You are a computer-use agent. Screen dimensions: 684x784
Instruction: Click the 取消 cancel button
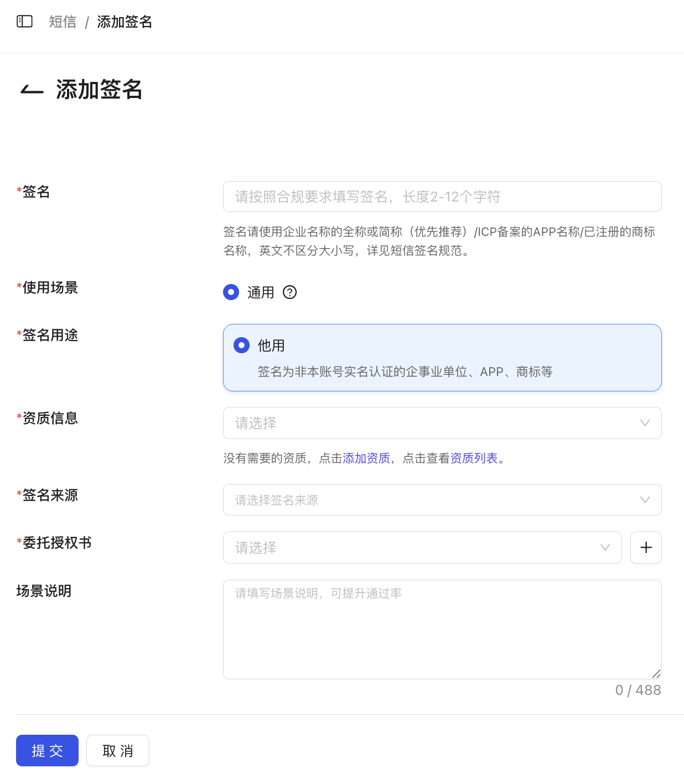pos(117,750)
